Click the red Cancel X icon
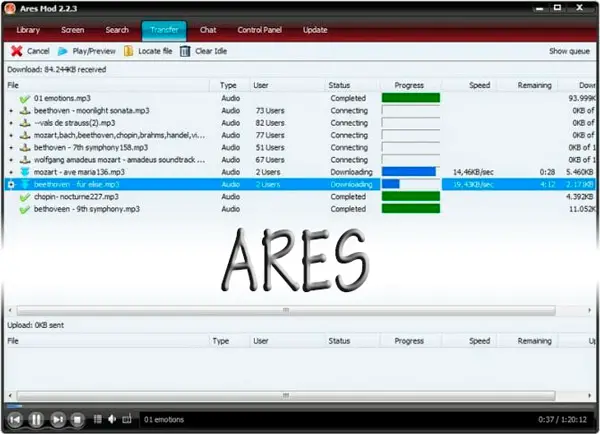The image size is (600, 434). pyautogui.click(x=16, y=51)
